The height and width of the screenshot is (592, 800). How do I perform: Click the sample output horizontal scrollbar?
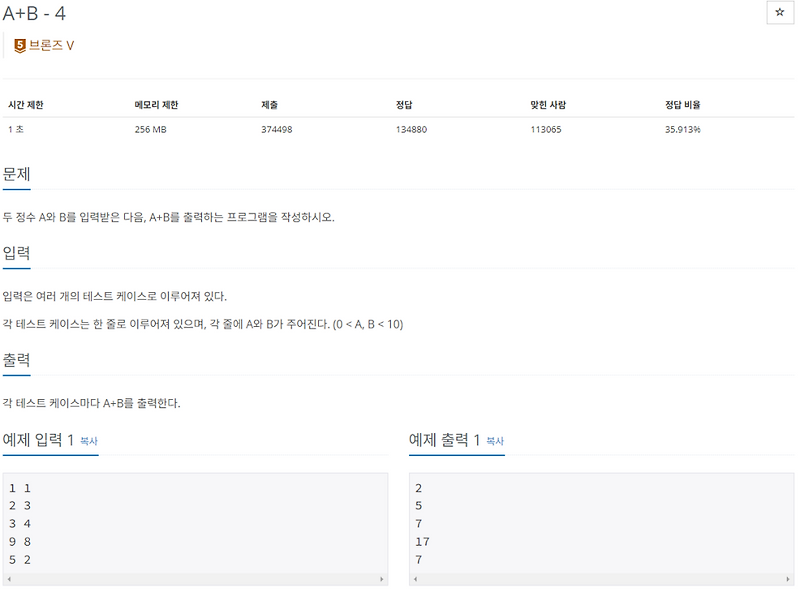pos(600,578)
